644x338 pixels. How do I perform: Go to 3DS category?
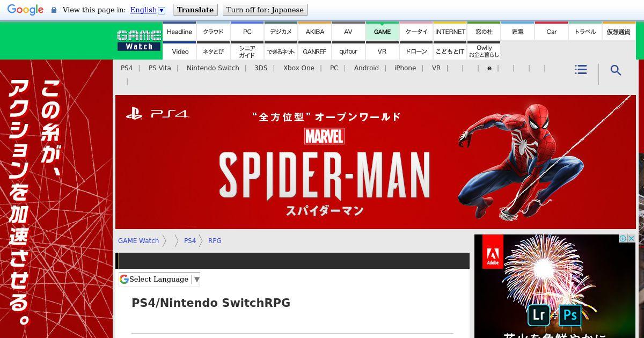pyautogui.click(x=261, y=68)
